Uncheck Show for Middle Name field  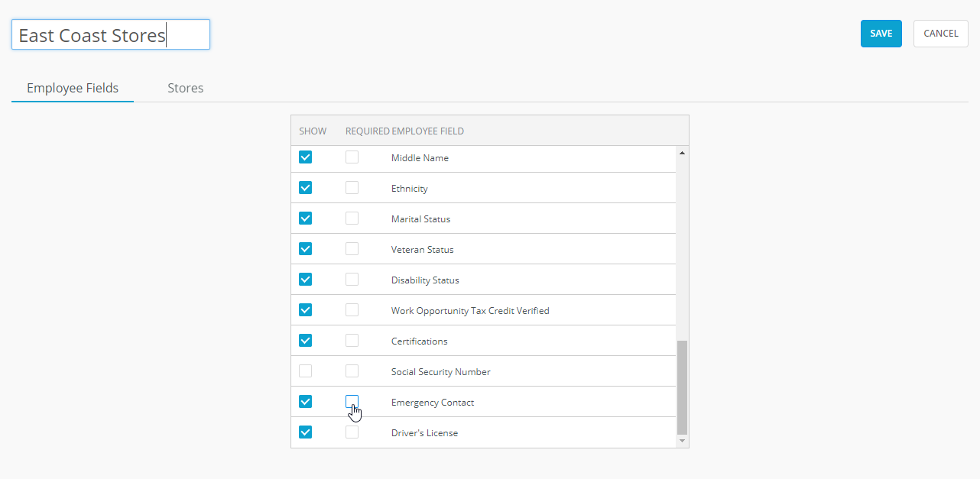305,157
